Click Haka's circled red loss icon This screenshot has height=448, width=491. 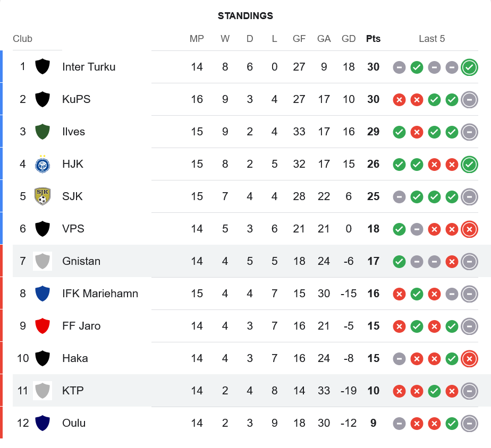tap(469, 359)
